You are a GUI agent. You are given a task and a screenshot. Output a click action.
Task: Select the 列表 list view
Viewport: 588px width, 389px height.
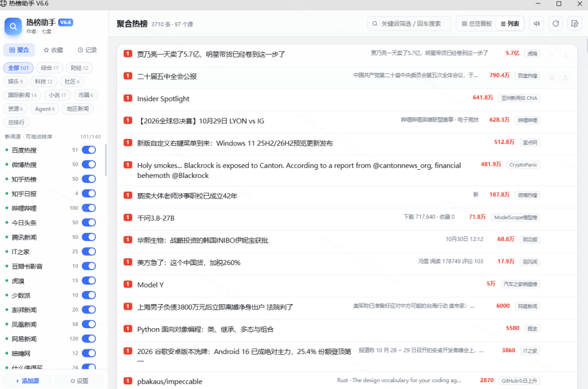(510, 24)
